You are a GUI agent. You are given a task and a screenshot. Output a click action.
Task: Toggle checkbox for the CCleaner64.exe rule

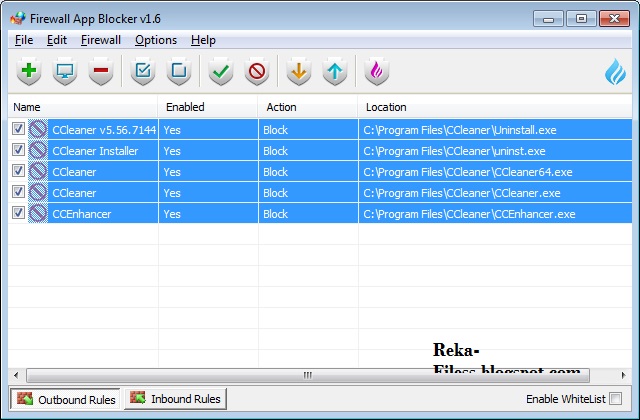[18, 171]
